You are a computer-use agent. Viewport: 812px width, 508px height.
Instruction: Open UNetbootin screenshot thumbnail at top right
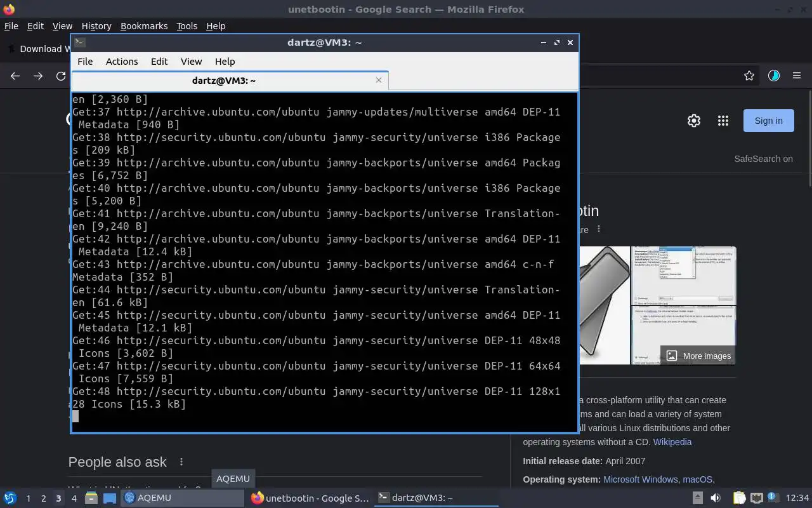[x=684, y=276]
